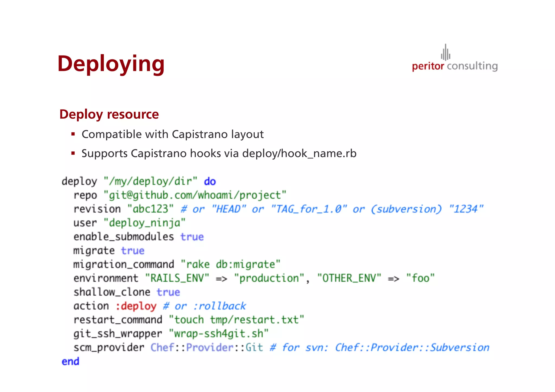555x392 pixels.
Task: Click 'true' on the migrate line
Action: pyautogui.click(x=133, y=251)
